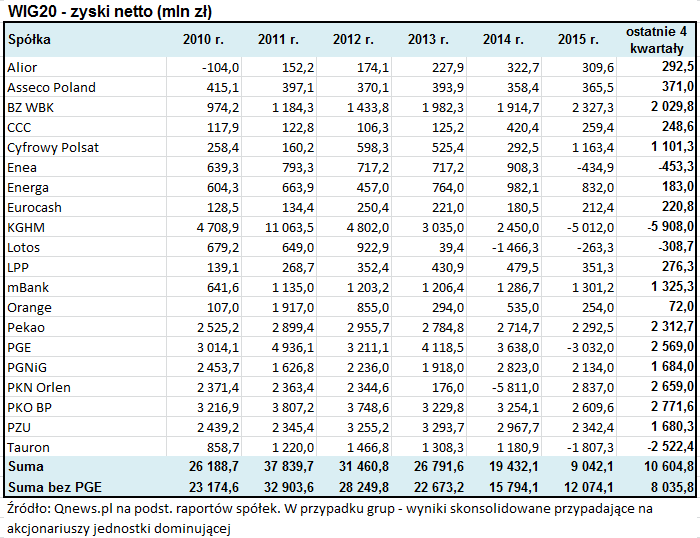Click the 'Spółka' column header
700x538 pixels.
point(29,40)
